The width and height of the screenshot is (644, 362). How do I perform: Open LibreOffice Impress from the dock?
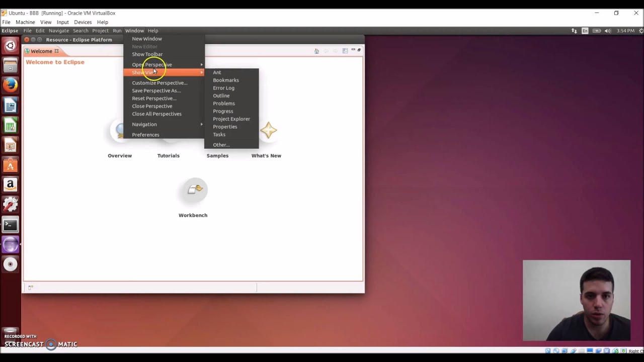point(10,145)
